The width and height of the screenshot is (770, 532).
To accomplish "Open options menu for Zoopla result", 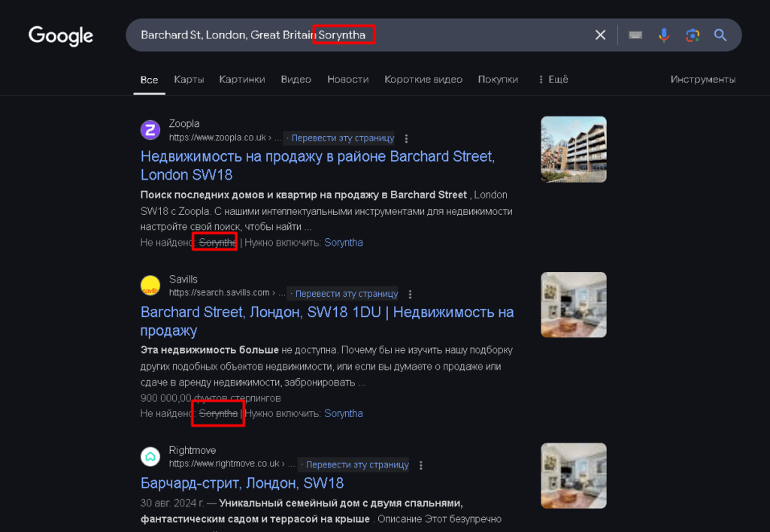I will pos(406,138).
